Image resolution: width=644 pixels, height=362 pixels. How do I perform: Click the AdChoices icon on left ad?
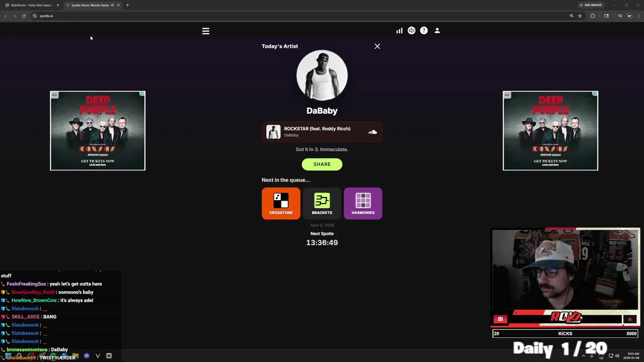click(x=142, y=94)
